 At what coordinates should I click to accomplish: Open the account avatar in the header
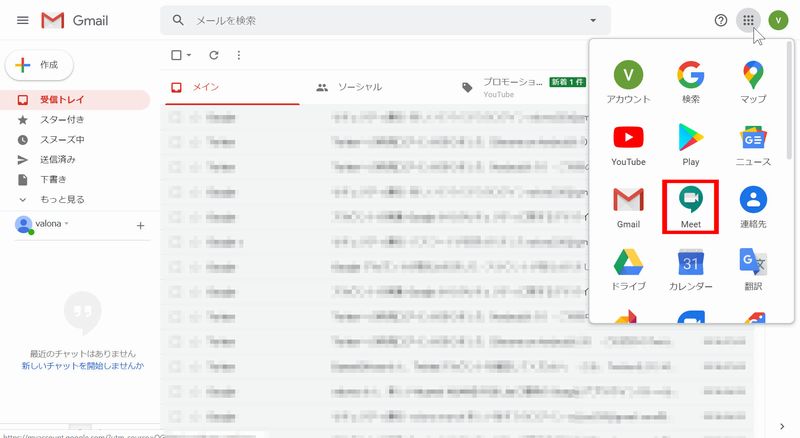pyautogui.click(x=778, y=20)
